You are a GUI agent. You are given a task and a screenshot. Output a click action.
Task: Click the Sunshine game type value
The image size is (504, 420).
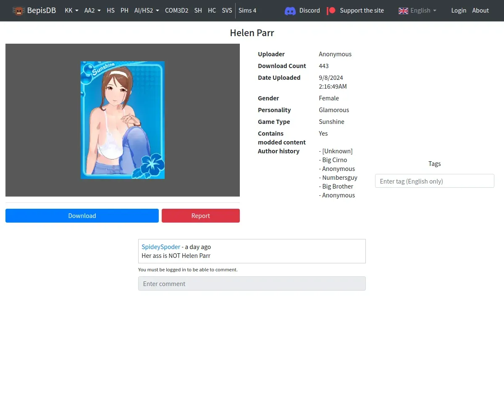[331, 122]
